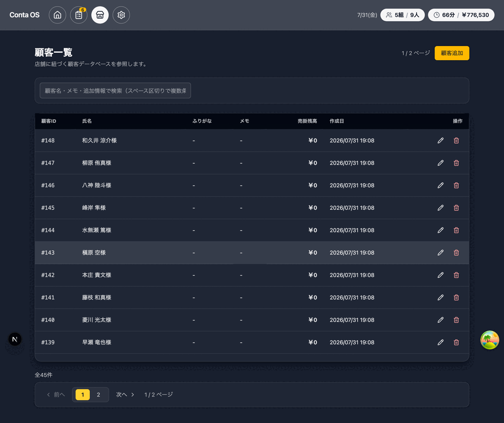Click the 7/31(金) date text

coord(367,15)
